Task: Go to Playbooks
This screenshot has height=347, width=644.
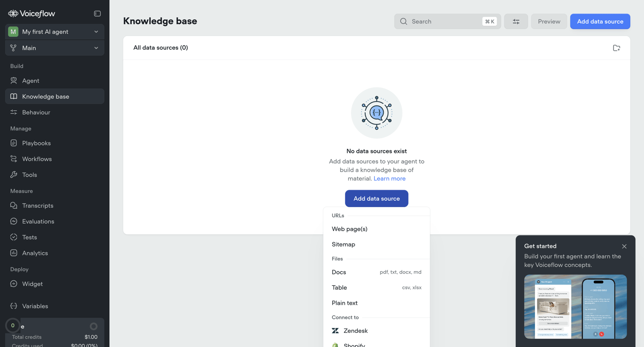Action: pyautogui.click(x=55, y=143)
